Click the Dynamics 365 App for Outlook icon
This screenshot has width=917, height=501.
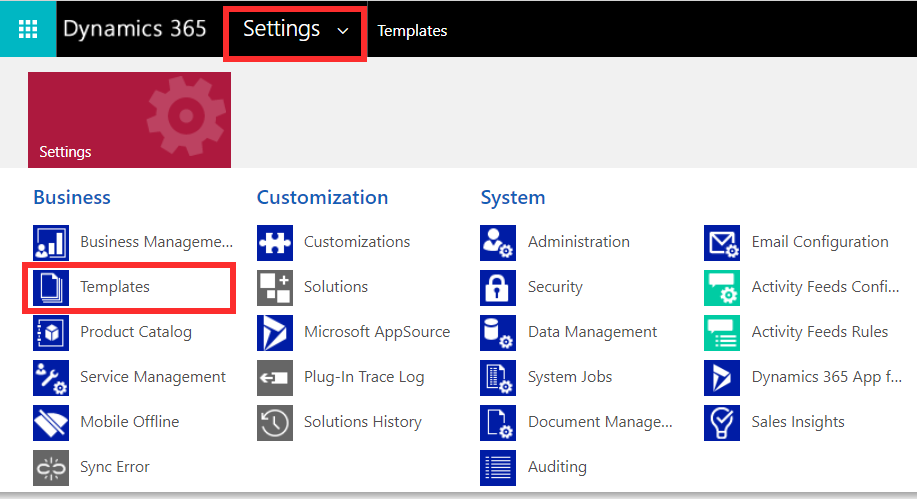722,378
